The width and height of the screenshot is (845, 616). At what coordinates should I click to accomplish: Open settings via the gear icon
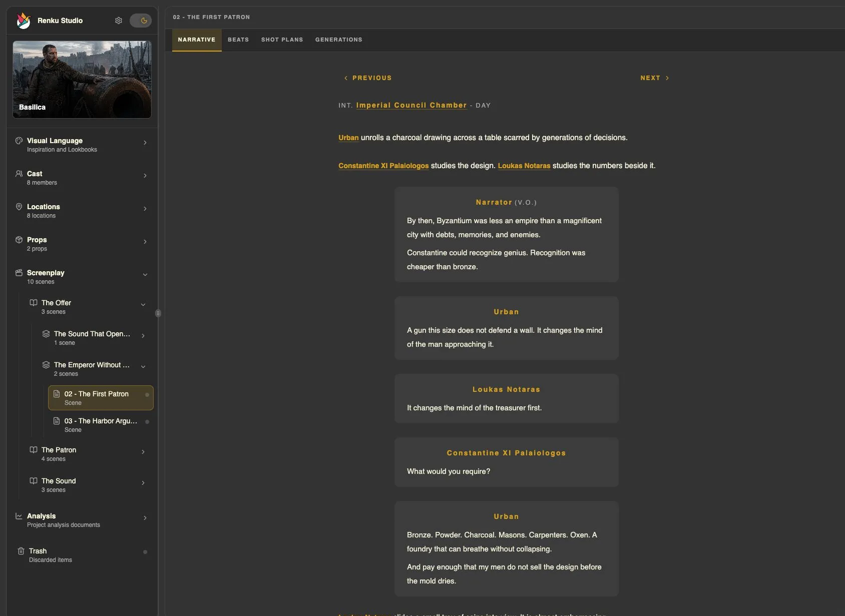tap(119, 21)
